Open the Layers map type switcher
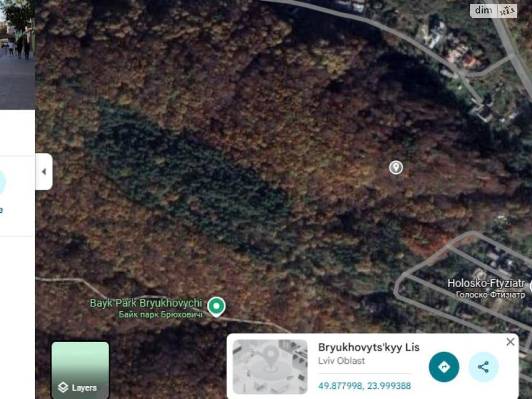532x399 pixels. [80, 370]
